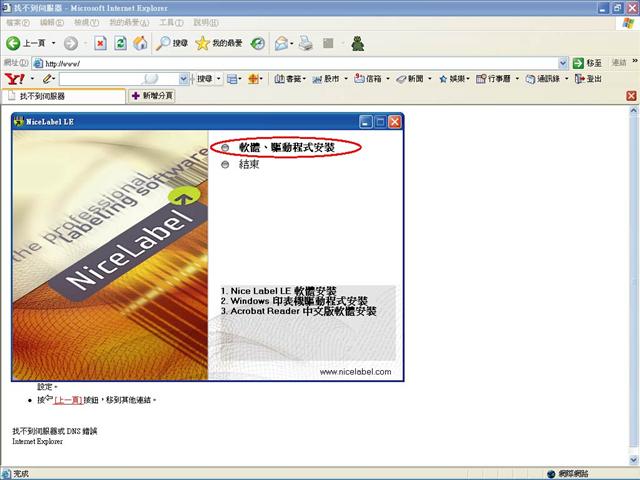
Task: Open Yahoo Bookmarks (書籤) button
Action: pos(290,79)
